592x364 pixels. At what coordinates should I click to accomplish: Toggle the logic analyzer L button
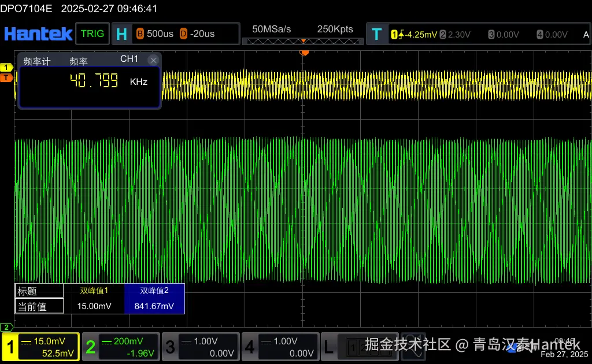tap(329, 347)
